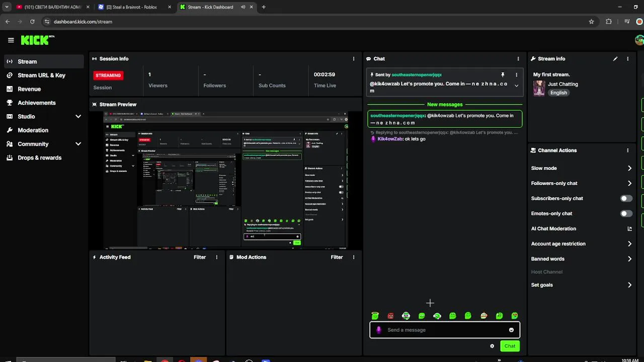The image size is (644, 362).
Task: Open Slow mode settings
Action: [x=581, y=168]
